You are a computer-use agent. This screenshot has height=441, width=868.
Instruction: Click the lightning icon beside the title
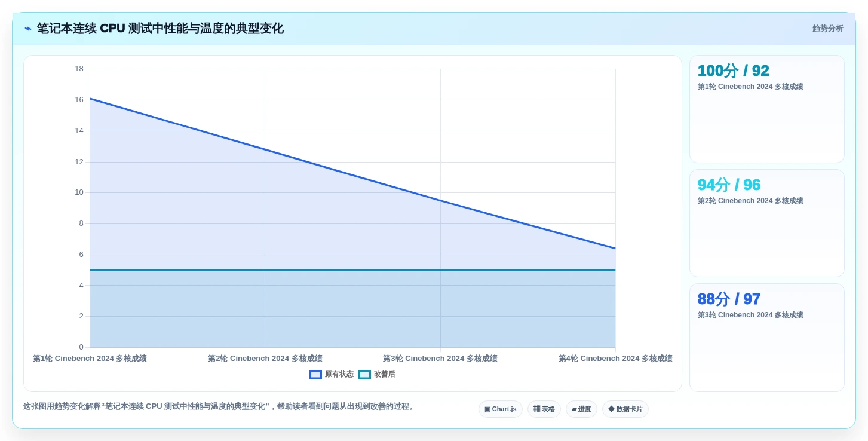pos(28,29)
